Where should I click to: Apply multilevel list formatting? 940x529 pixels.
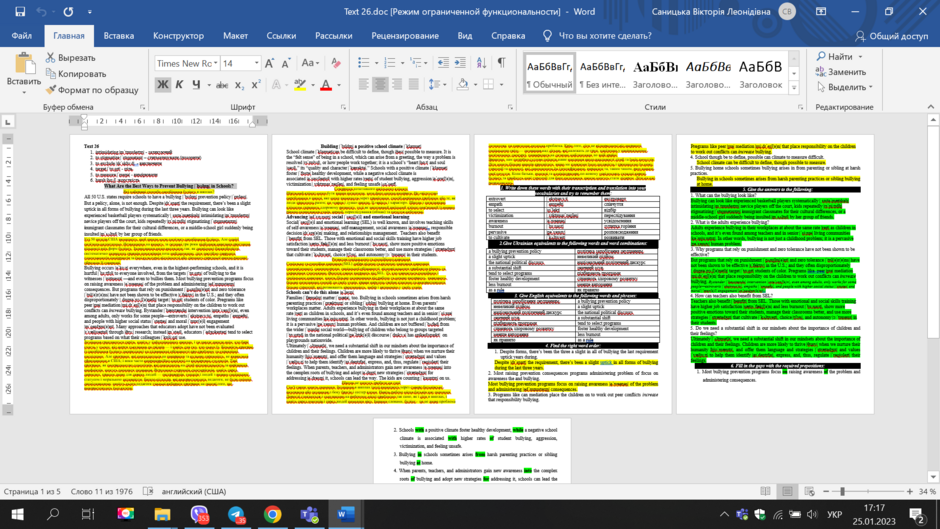click(x=415, y=63)
